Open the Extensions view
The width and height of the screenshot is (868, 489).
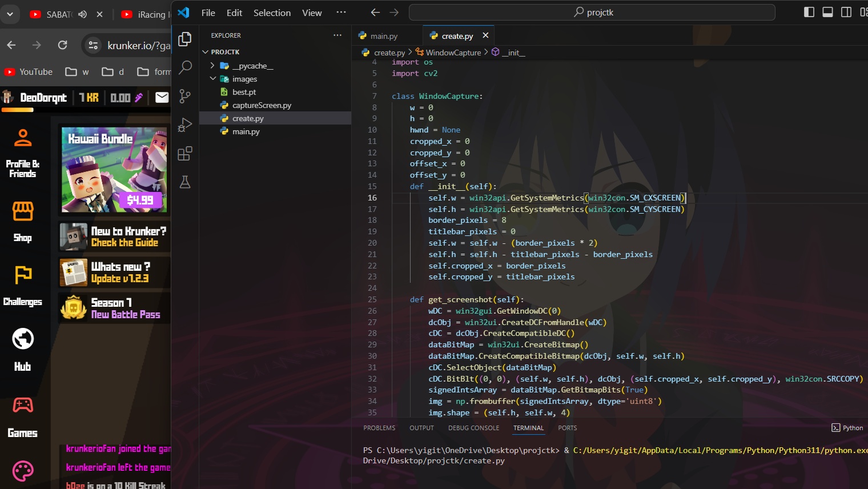185,154
